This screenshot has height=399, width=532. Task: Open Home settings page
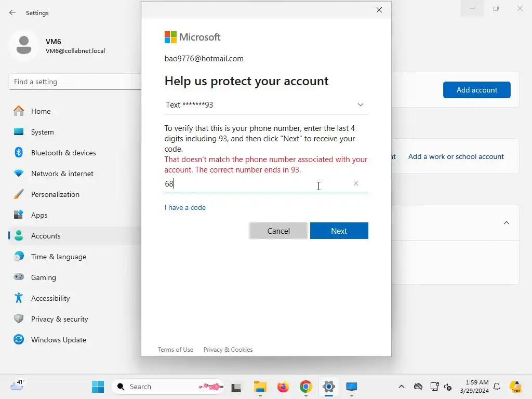click(75, 111)
